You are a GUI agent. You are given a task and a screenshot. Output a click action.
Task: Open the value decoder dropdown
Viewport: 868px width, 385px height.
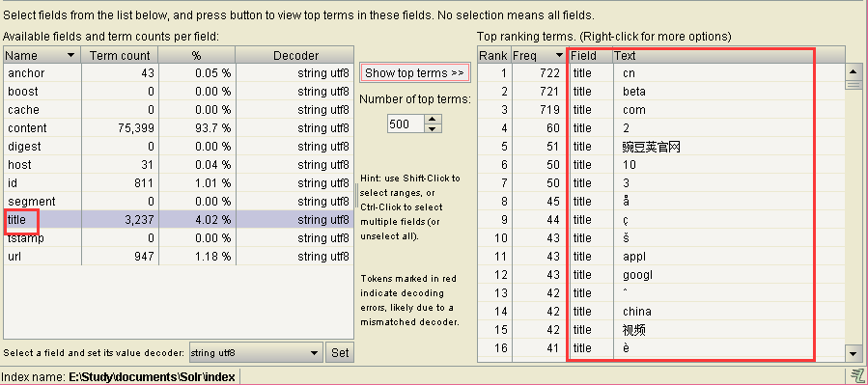tap(315, 352)
